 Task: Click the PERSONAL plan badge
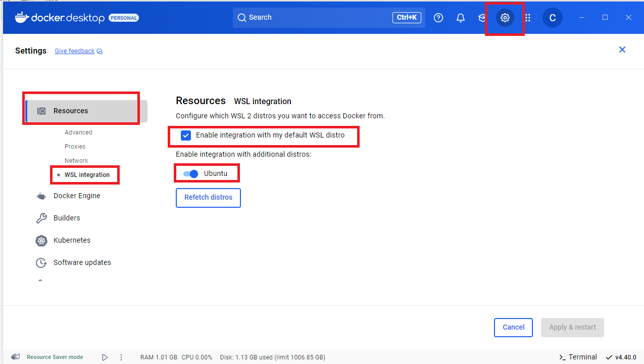[x=123, y=18]
